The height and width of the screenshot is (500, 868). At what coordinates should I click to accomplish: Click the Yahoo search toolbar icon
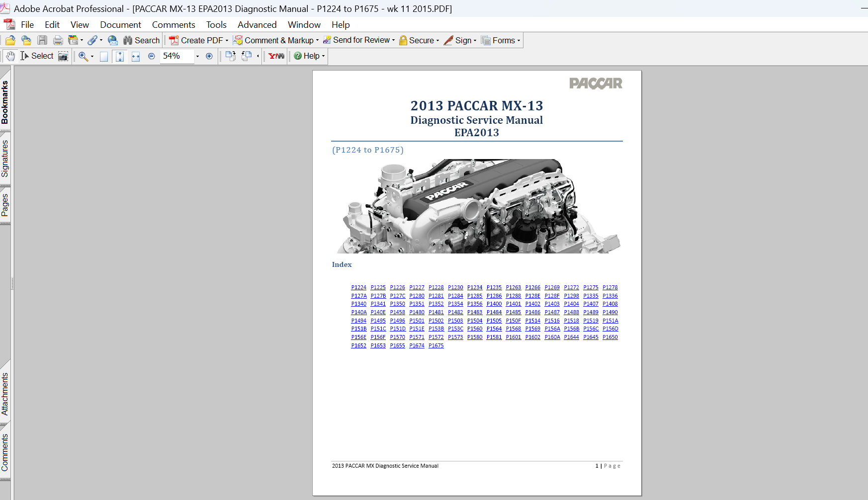[x=276, y=56]
